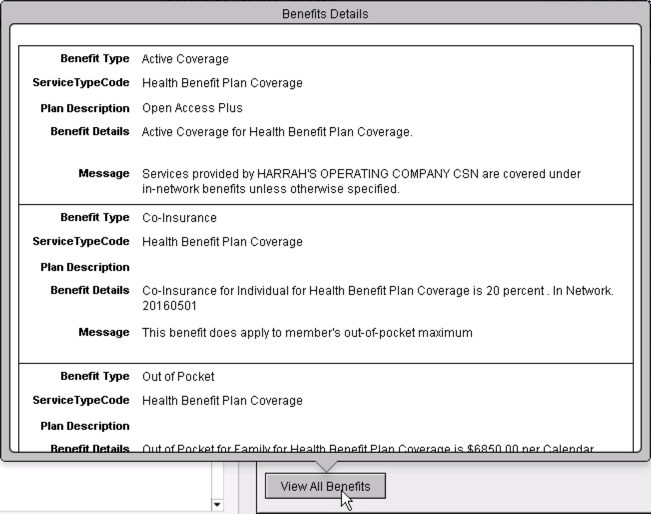Click Plan Description label in Co-Insurance section
This screenshot has height=514, width=651.
click(85, 267)
